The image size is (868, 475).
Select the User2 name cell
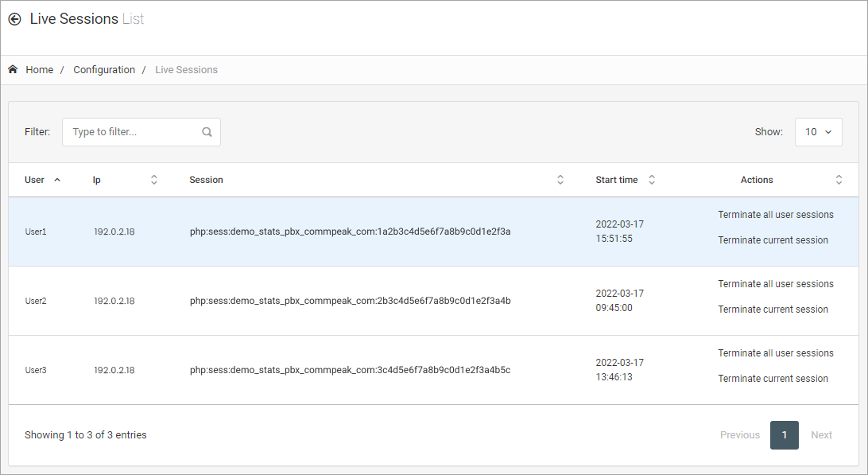[36, 301]
